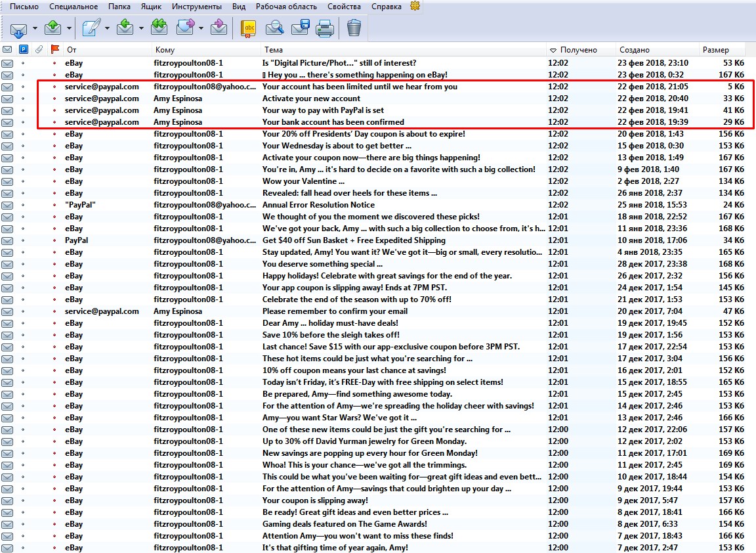Click the Delete trash can icon
756x553 pixels.
coord(354,28)
